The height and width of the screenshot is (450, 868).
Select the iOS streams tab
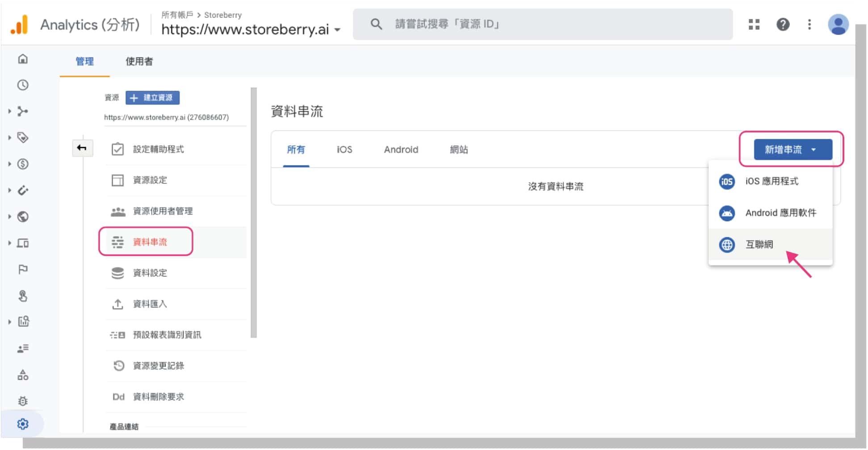[x=344, y=150]
